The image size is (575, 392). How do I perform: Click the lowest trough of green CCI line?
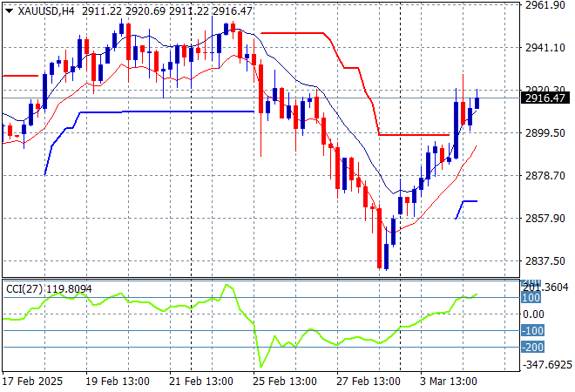pos(260,365)
